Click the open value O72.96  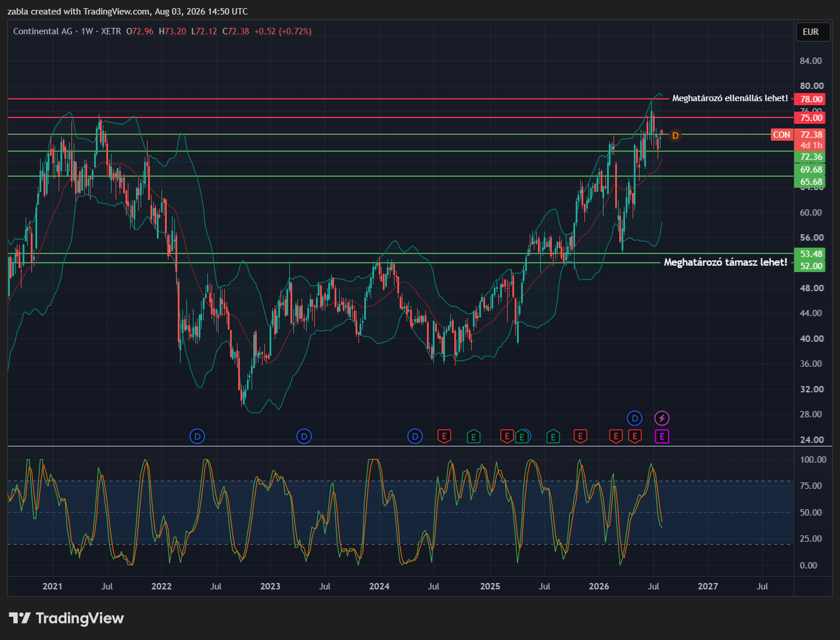[x=140, y=31]
